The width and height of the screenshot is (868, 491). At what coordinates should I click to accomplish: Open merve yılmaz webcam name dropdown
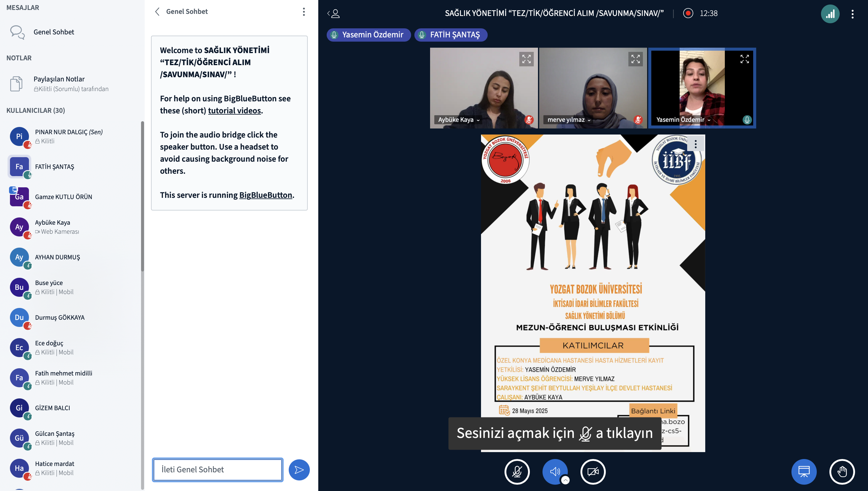click(x=569, y=120)
